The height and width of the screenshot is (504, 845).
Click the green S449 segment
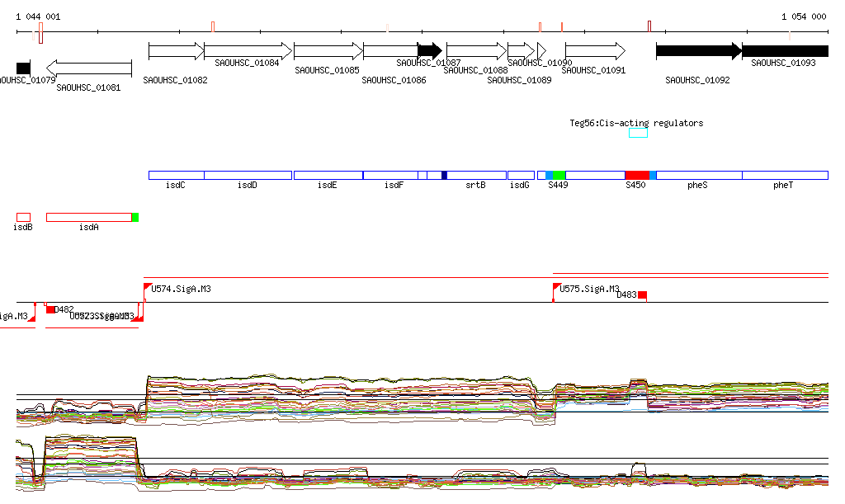tap(559, 175)
